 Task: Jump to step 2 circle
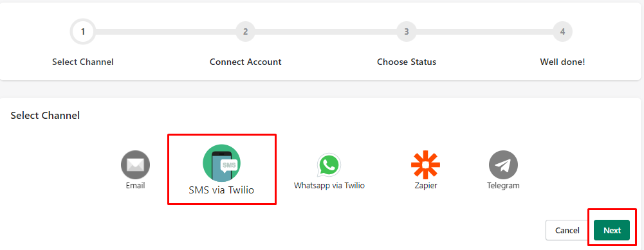[x=245, y=31]
